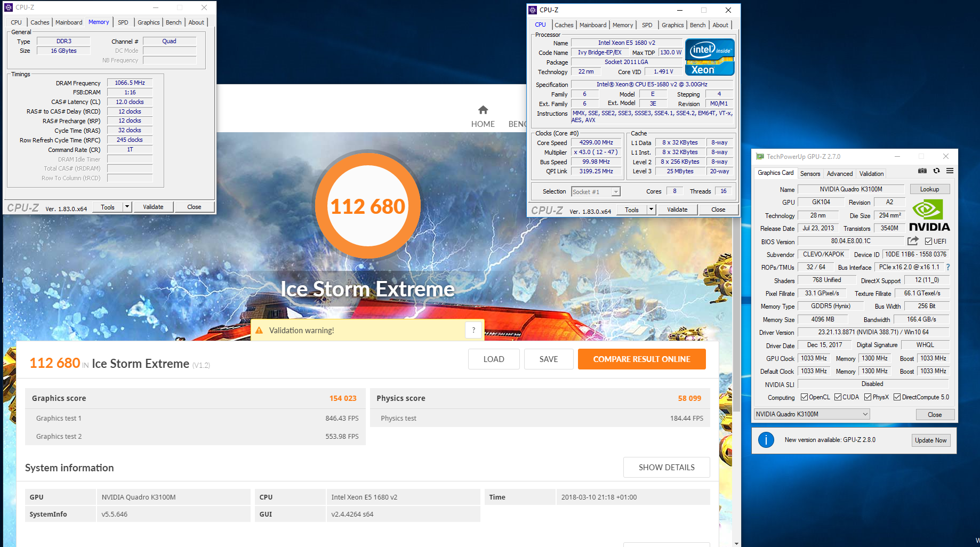Viewport: 980px width, 547px height.
Task: Click the GPU-Z refresh icon
Action: click(x=936, y=171)
